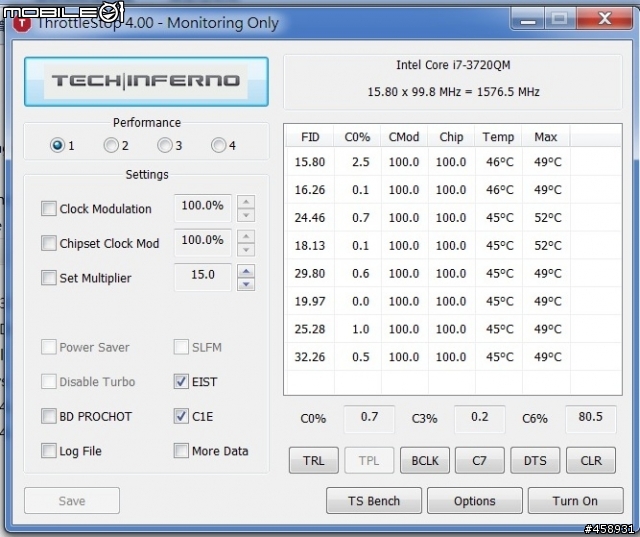Decrease Chipset Clock Mod with down arrow
The height and width of the screenshot is (537, 640).
click(246, 250)
